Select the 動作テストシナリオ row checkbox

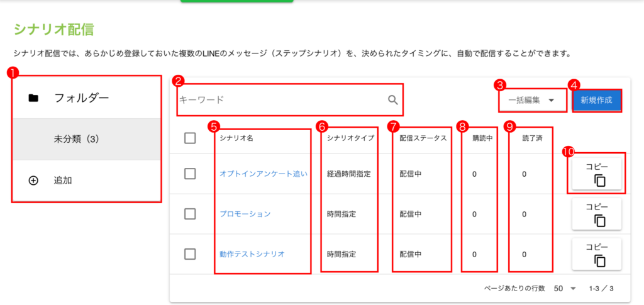[x=190, y=254]
